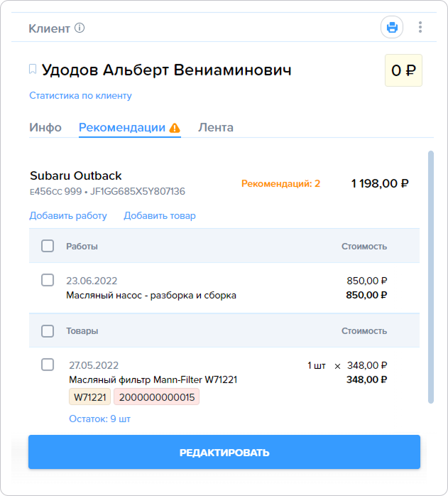Click the bookmark icon beside client name
The image size is (448, 496).
click(33, 69)
